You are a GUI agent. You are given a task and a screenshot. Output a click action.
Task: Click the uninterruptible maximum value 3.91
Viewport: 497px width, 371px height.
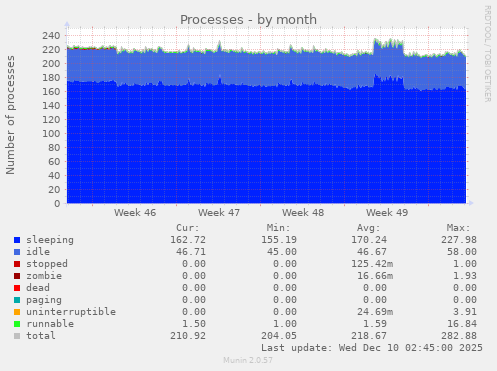[x=465, y=312]
